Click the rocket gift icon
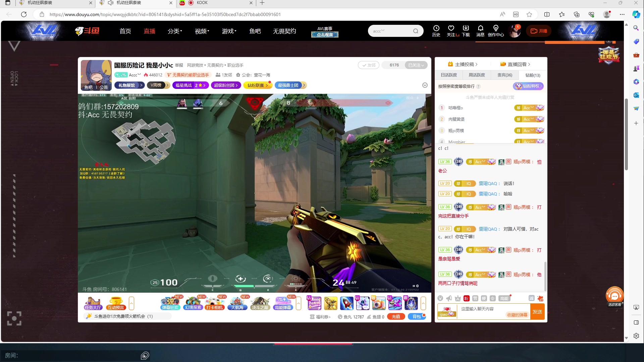 tap(346, 303)
